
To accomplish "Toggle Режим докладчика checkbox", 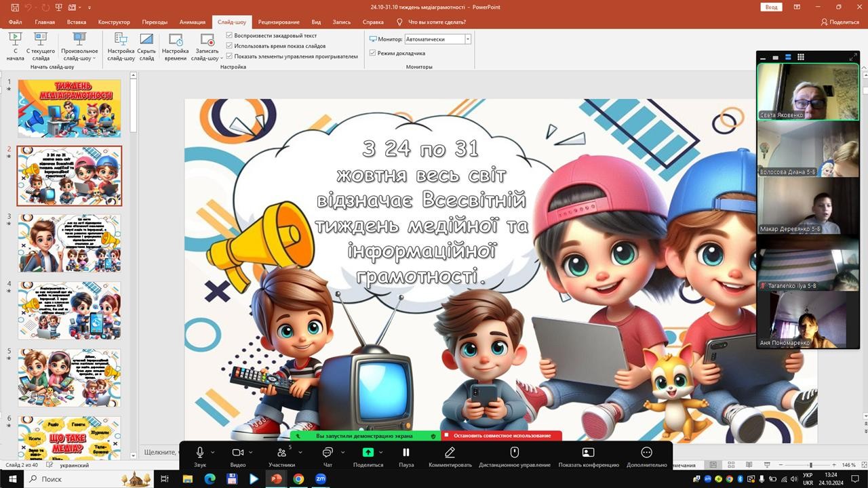I will tap(372, 53).
